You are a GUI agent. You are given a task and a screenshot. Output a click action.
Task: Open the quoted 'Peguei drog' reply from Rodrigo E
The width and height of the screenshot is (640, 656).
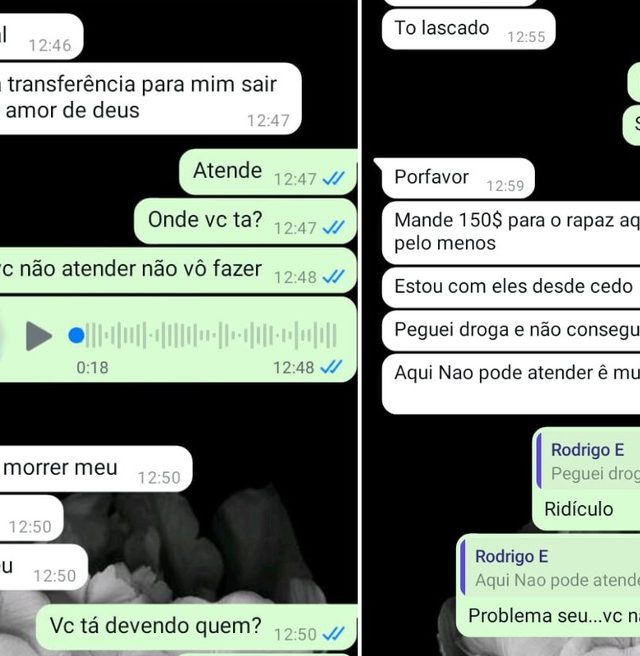tap(589, 461)
